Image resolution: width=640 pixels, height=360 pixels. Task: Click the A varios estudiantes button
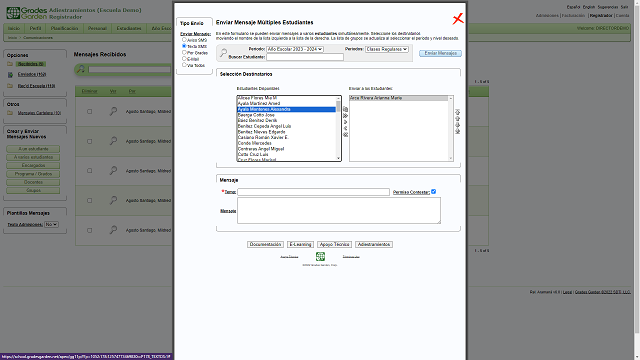[33, 157]
